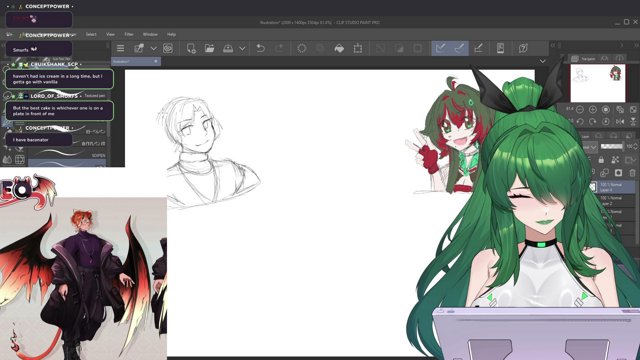This screenshot has height=360, width=640.
Task: Open CLIP STUDIO support help icon
Action: pos(523,49)
